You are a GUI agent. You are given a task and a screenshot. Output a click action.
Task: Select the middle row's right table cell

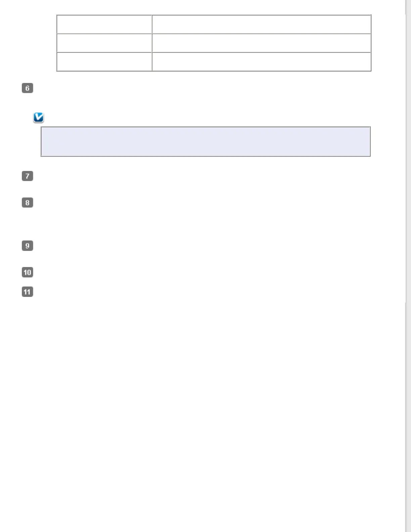pos(261,43)
